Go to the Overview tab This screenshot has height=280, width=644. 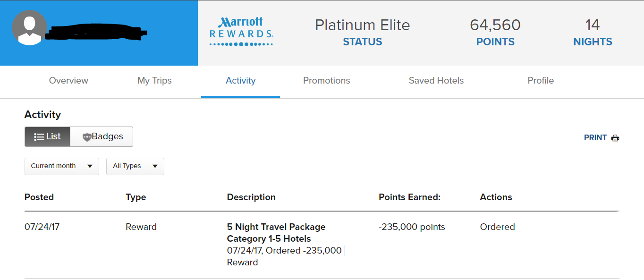click(x=68, y=81)
